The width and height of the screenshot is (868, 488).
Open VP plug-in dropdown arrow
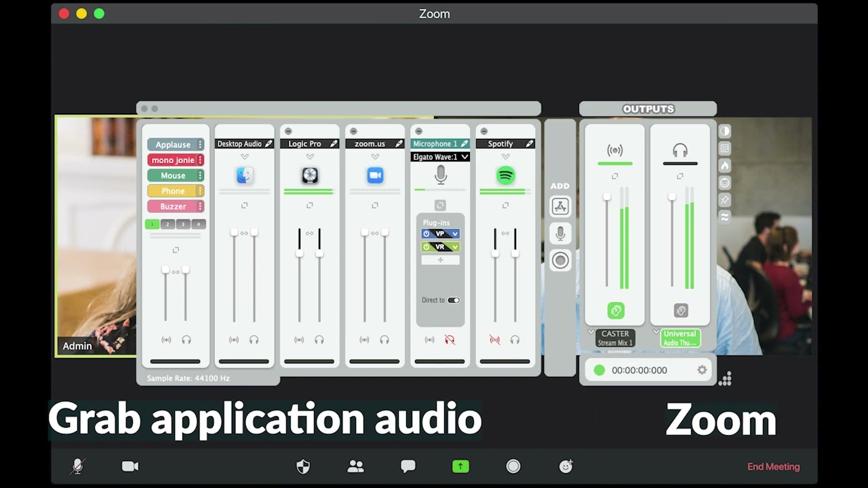point(455,234)
